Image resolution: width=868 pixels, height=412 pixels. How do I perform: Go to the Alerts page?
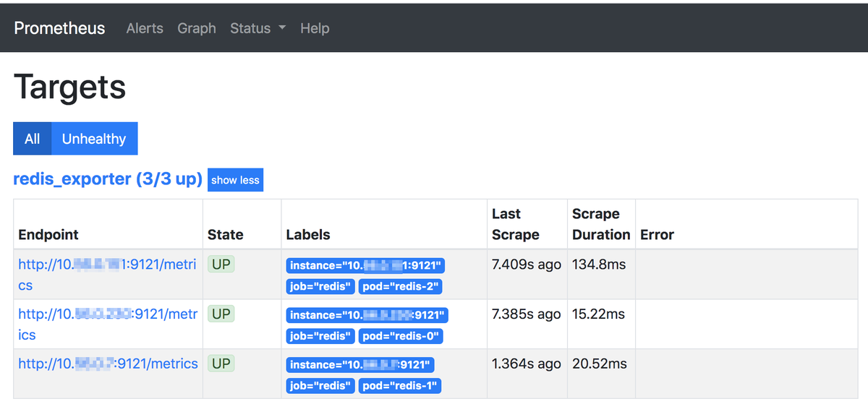[145, 28]
